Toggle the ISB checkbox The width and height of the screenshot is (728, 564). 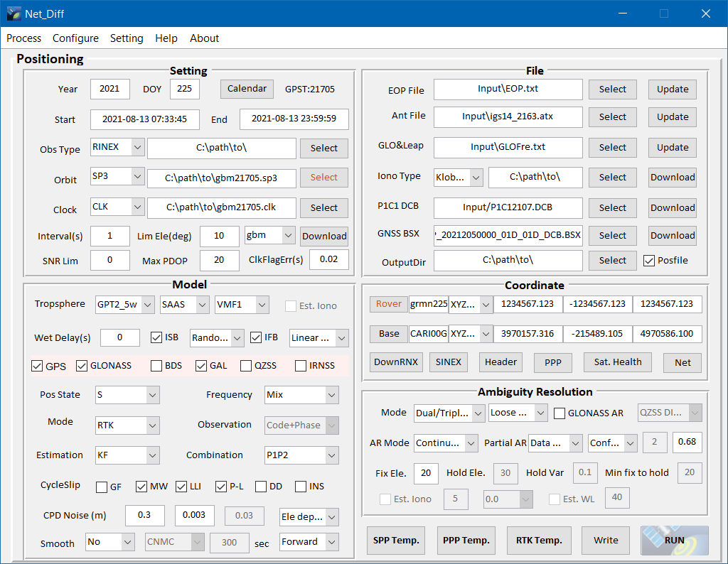(x=156, y=337)
